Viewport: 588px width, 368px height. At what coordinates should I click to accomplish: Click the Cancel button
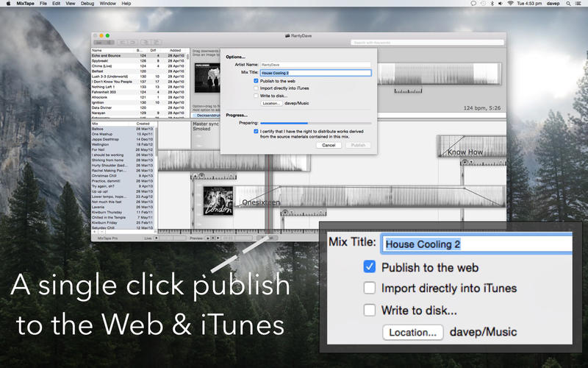[329, 145]
